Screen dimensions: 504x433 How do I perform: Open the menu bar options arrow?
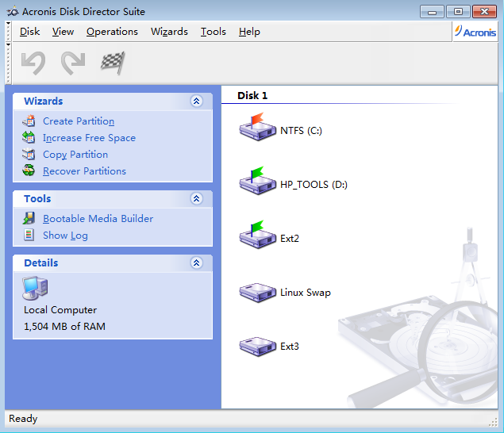(9, 24)
